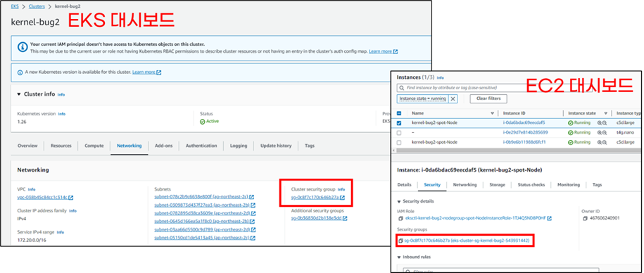Open the vpc-038b45c84cc1c314c link

pos(42,198)
